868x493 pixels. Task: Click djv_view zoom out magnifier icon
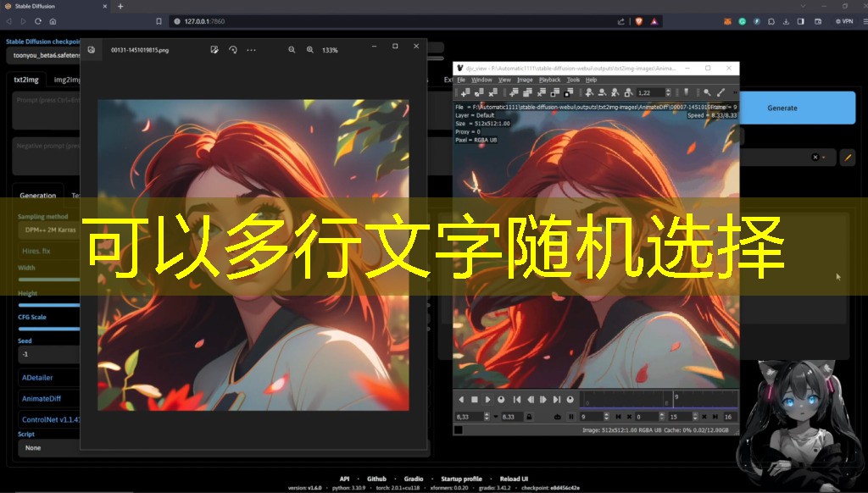[x=602, y=92]
